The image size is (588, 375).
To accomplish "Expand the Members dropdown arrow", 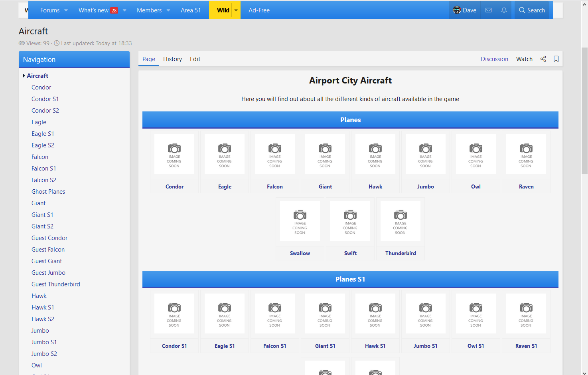I will 168,10.
